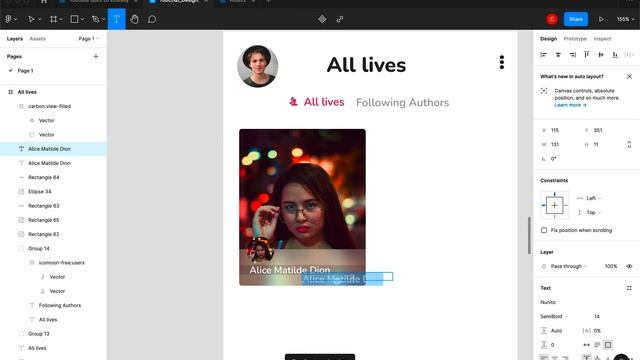The height and width of the screenshot is (360, 640).
Task: Align selection to left
Action: tap(544, 55)
